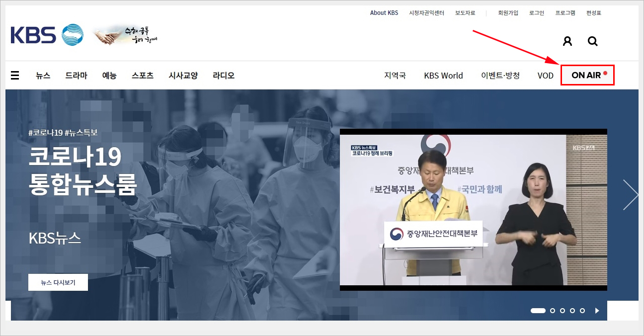The image size is (644, 336).
Task: Select the fourth carousel dot
Action: tap(572, 311)
